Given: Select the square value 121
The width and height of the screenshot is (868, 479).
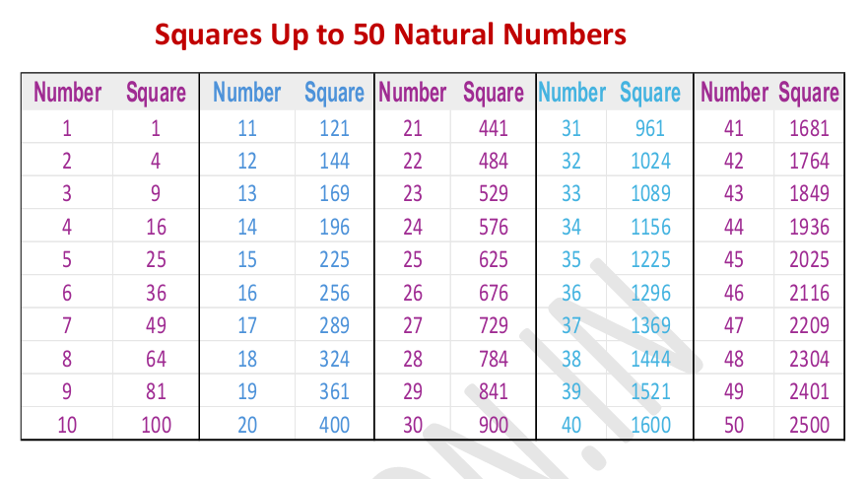Looking at the screenshot, I should coord(334,128).
